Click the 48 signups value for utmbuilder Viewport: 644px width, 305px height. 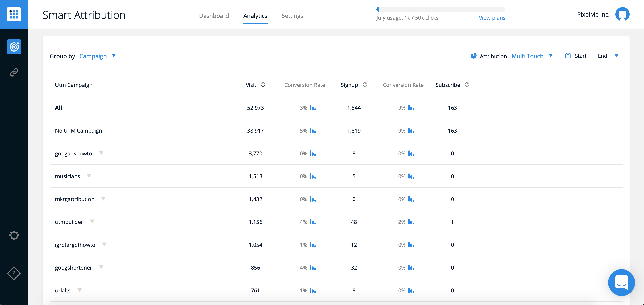[x=354, y=222]
